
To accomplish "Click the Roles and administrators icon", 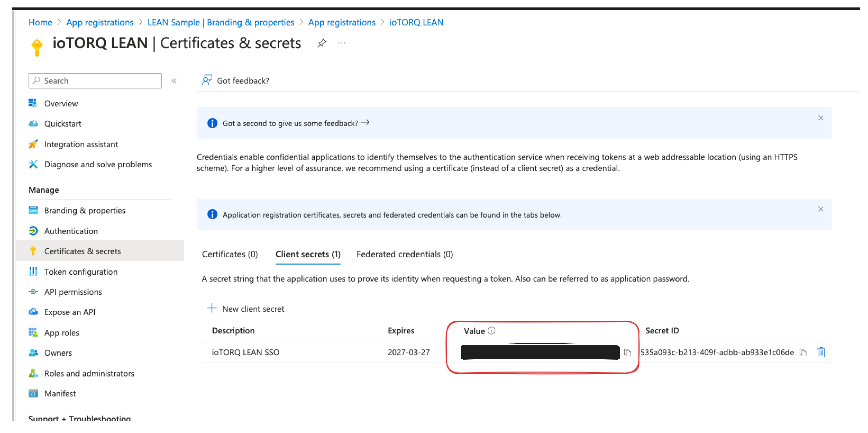I will (x=33, y=373).
